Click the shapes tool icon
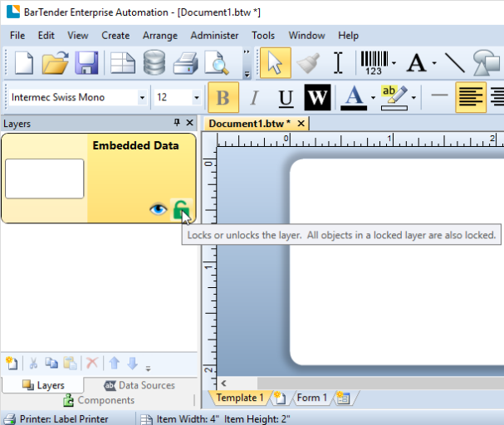The image size is (504, 425). 487,63
